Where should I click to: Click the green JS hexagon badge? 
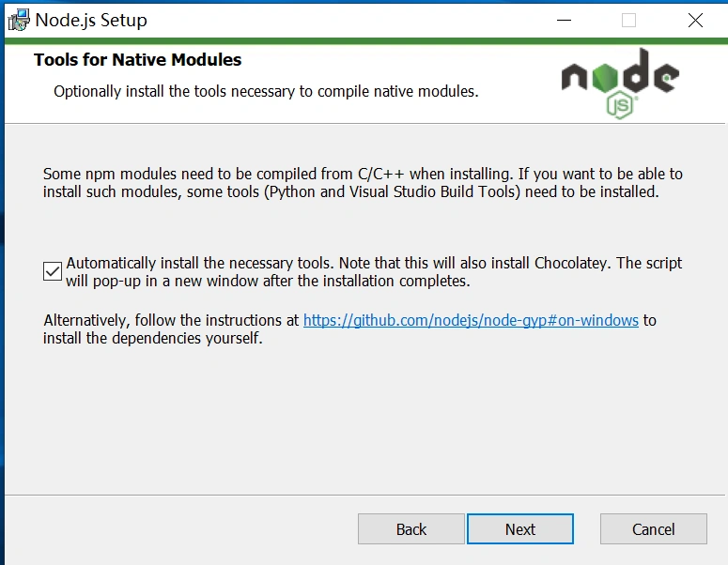click(620, 105)
